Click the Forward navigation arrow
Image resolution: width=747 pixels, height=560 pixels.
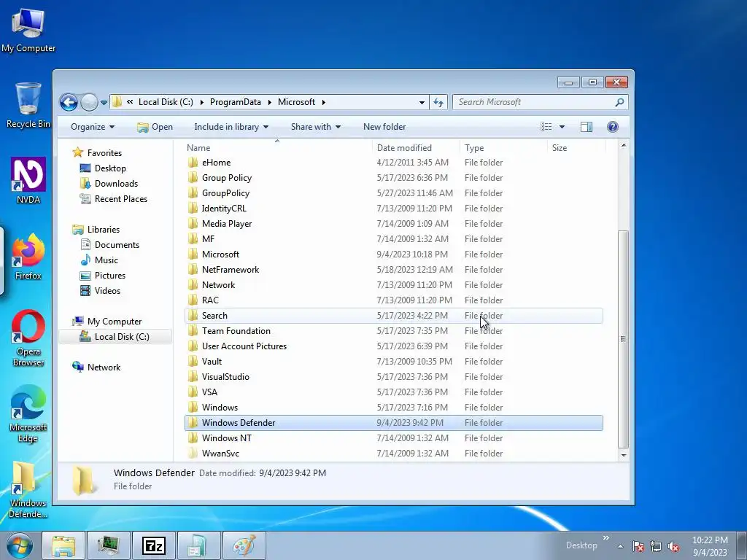(x=89, y=102)
